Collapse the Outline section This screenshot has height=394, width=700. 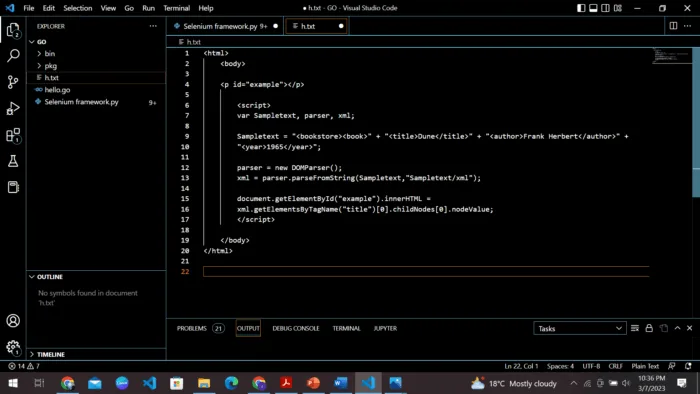coord(96,277)
